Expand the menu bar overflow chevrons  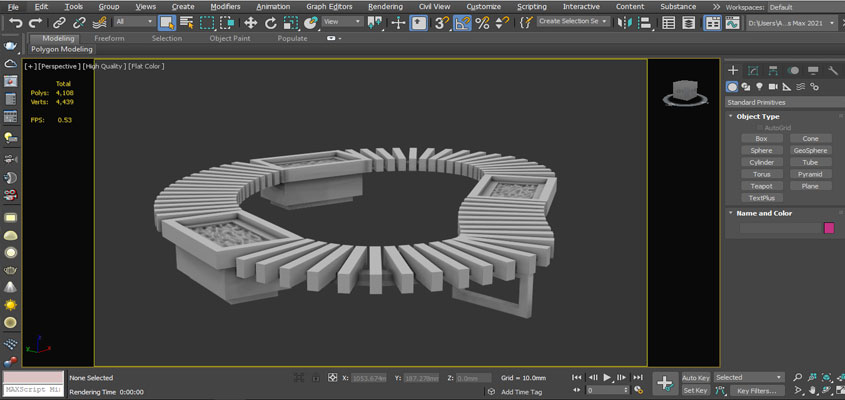pos(716,7)
